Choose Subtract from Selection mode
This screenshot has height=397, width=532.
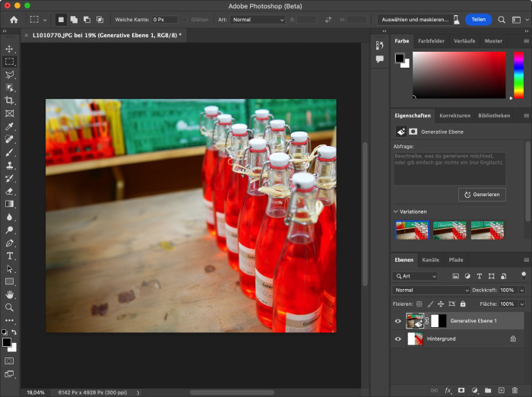(x=87, y=20)
